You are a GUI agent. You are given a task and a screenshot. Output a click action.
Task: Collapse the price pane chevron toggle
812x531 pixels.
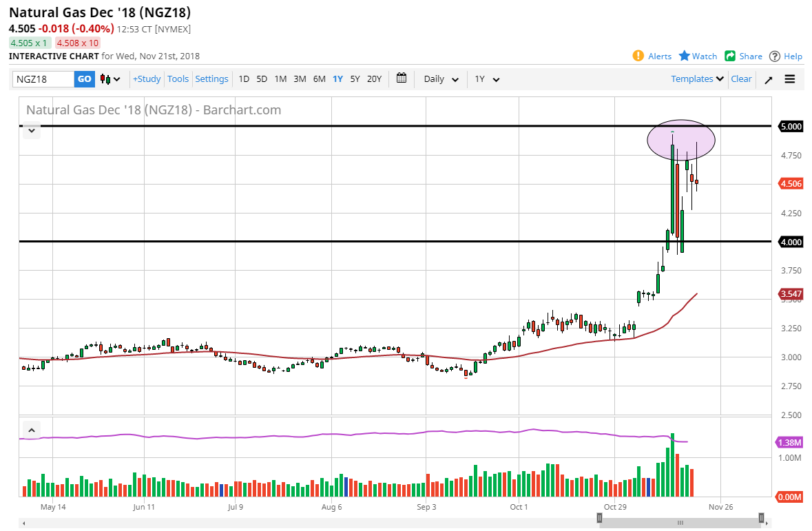[x=31, y=129]
